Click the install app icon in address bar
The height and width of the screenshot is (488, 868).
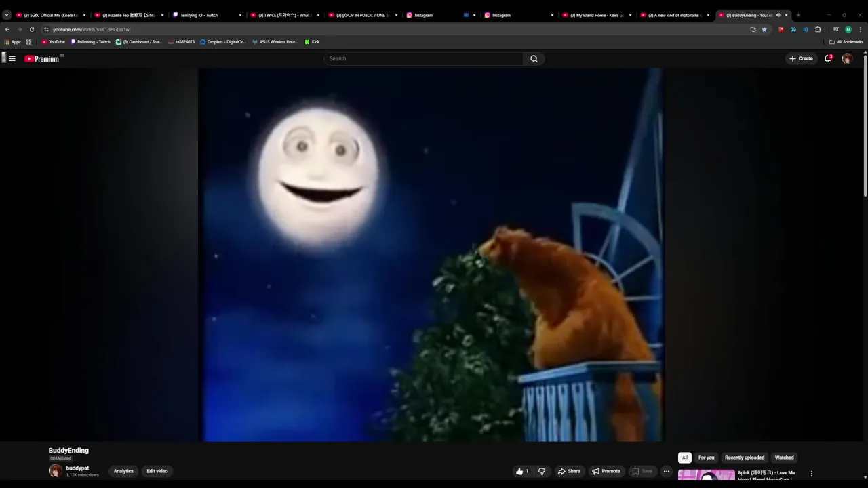click(753, 29)
